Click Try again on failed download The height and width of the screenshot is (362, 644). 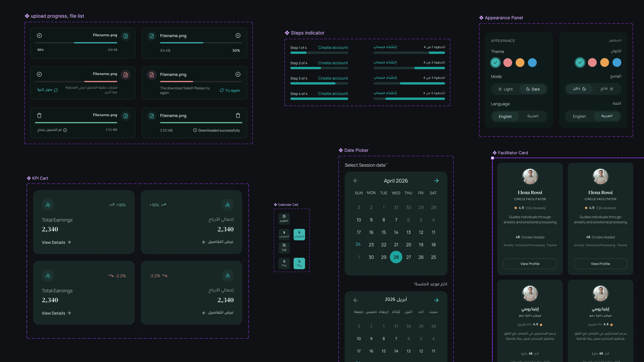[x=230, y=90]
